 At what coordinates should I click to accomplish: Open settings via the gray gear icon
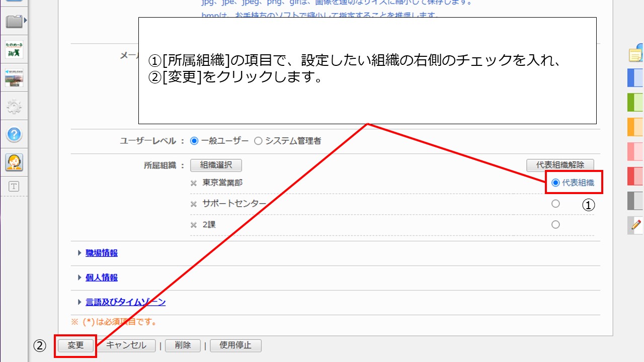[x=14, y=106]
